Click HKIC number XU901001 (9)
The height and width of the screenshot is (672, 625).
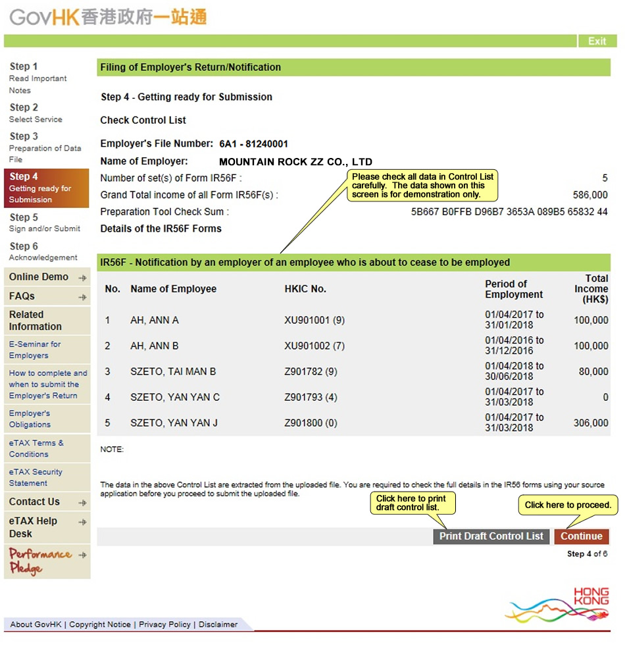coord(314,320)
